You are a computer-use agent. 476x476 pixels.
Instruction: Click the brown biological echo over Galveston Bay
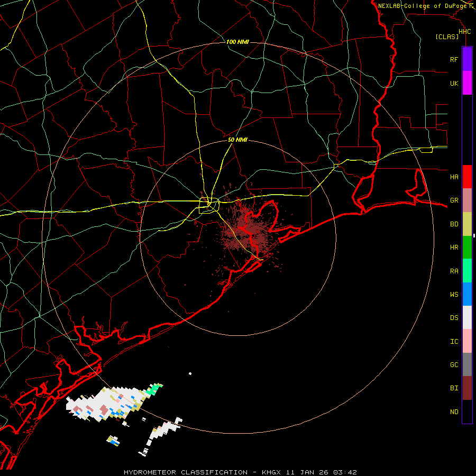(x=248, y=231)
